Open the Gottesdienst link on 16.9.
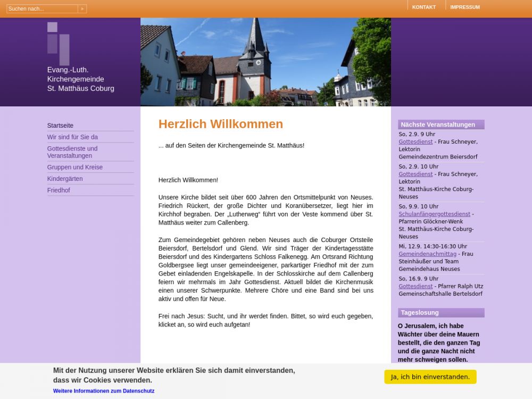 pos(415,286)
